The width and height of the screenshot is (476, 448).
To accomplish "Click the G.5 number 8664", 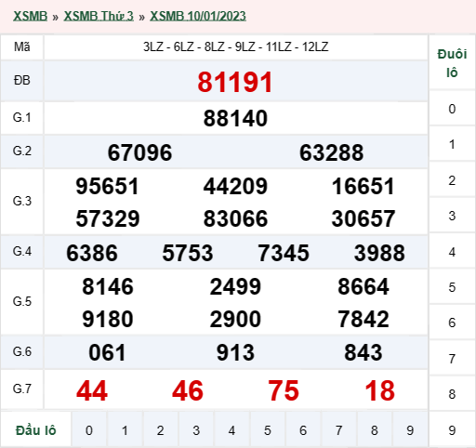I will (x=364, y=286).
